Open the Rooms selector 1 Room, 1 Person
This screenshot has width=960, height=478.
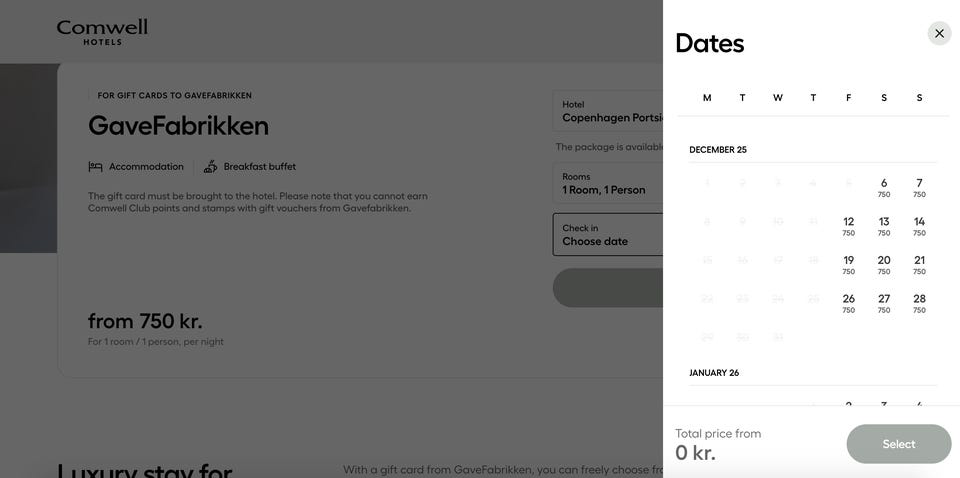click(608, 184)
